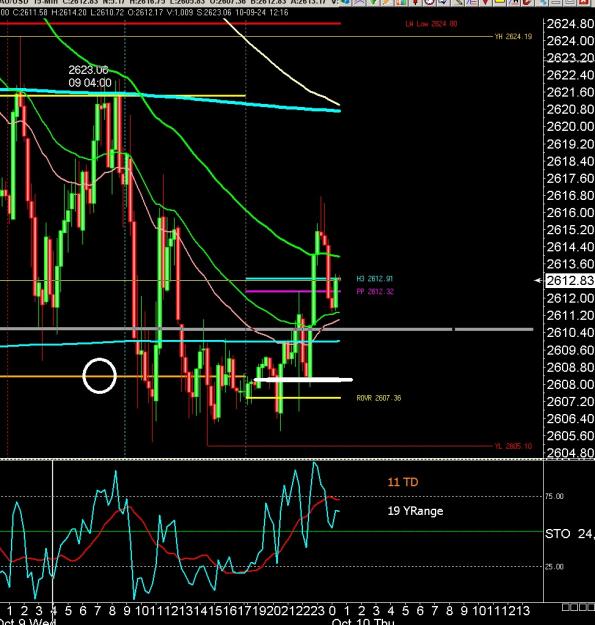Click the blue globe toolbar icon
The width and height of the screenshot is (595, 625).
[x=344, y=2]
